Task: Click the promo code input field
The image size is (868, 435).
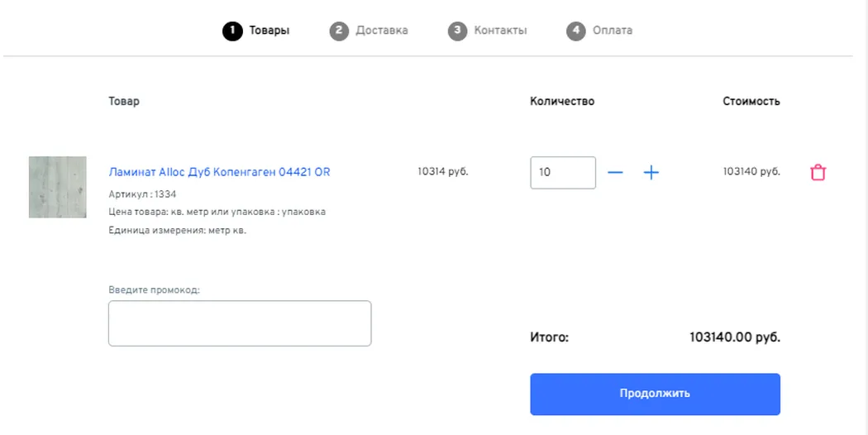Action: click(240, 323)
